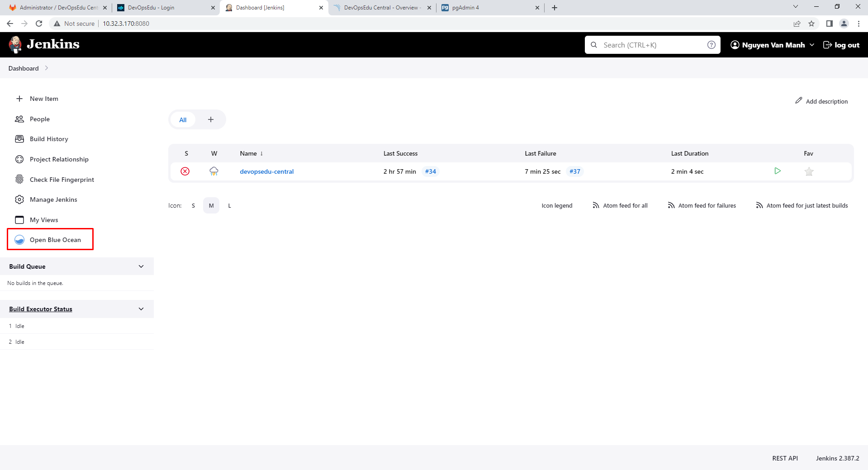Click the Open Blue Ocean icon
The height and width of the screenshot is (470, 868).
click(19, 240)
